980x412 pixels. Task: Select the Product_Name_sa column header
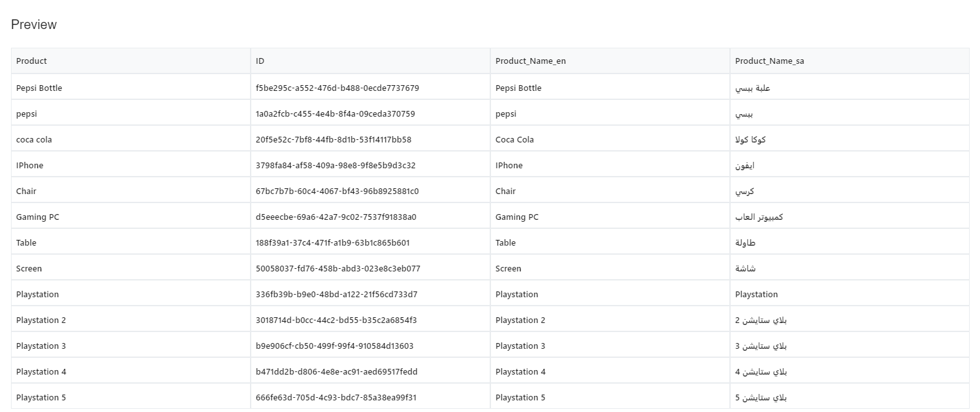769,61
